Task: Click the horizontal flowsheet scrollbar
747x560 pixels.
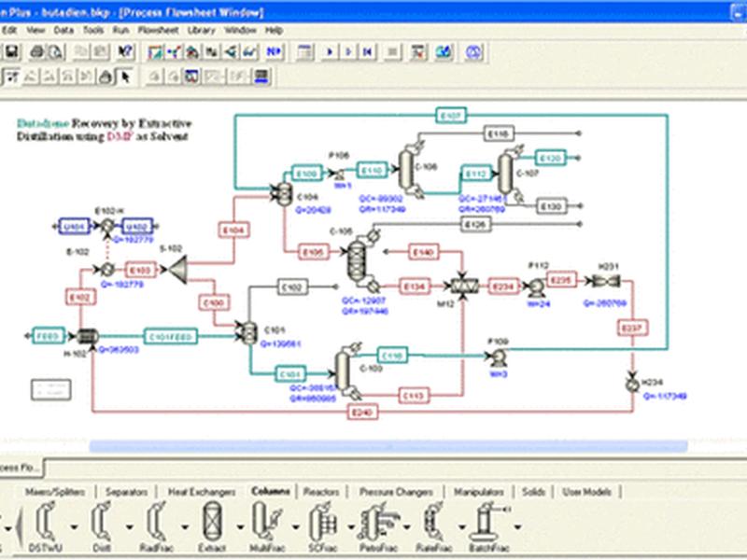Action: pyautogui.click(x=388, y=446)
